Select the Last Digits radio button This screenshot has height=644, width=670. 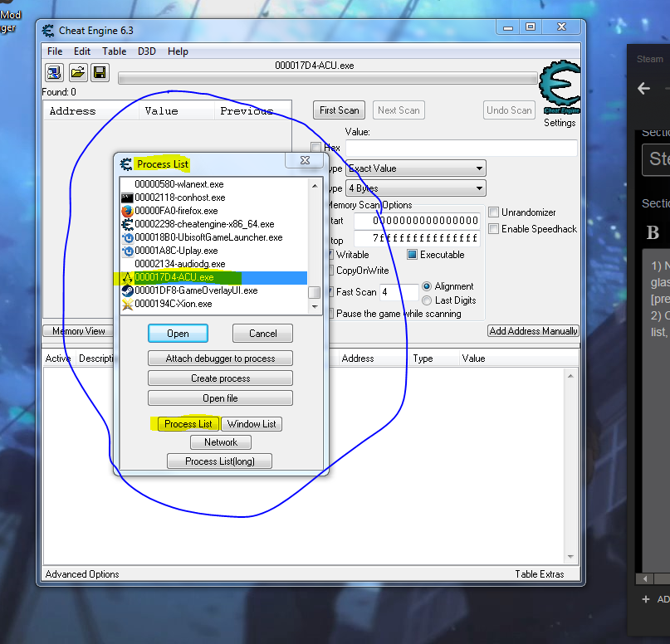coord(427,300)
